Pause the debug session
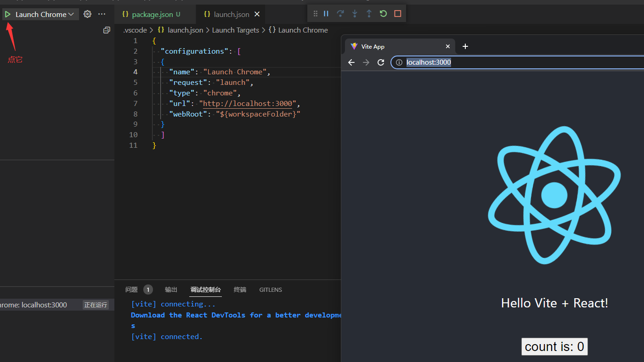The image size is (644, 362). [x=326, y=14]
